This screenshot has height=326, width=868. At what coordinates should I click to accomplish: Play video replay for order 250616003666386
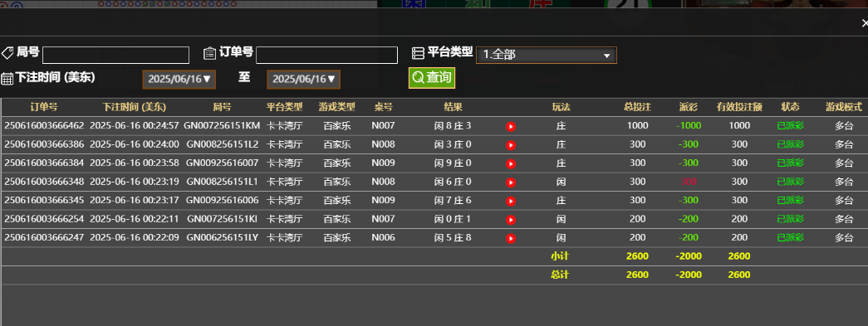(x=510, y=145)
